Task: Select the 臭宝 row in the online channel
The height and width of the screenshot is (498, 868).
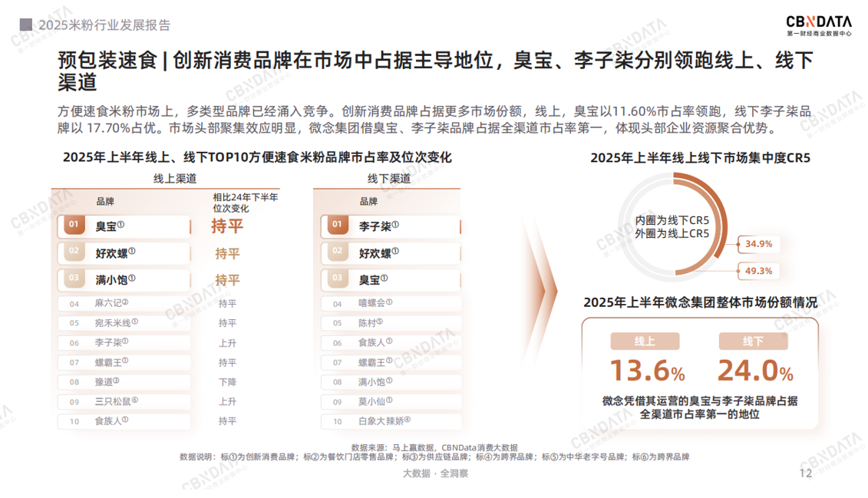Action: 124,226
